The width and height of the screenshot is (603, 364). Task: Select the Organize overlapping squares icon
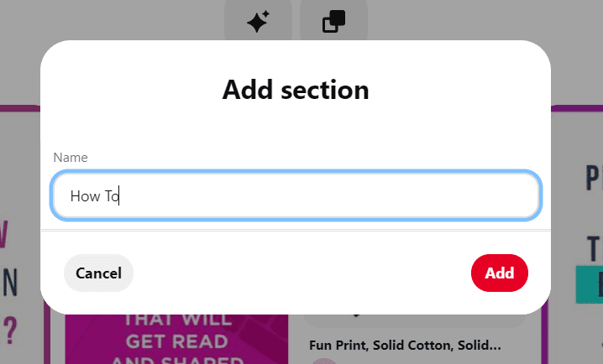click(x=333, y=21)
